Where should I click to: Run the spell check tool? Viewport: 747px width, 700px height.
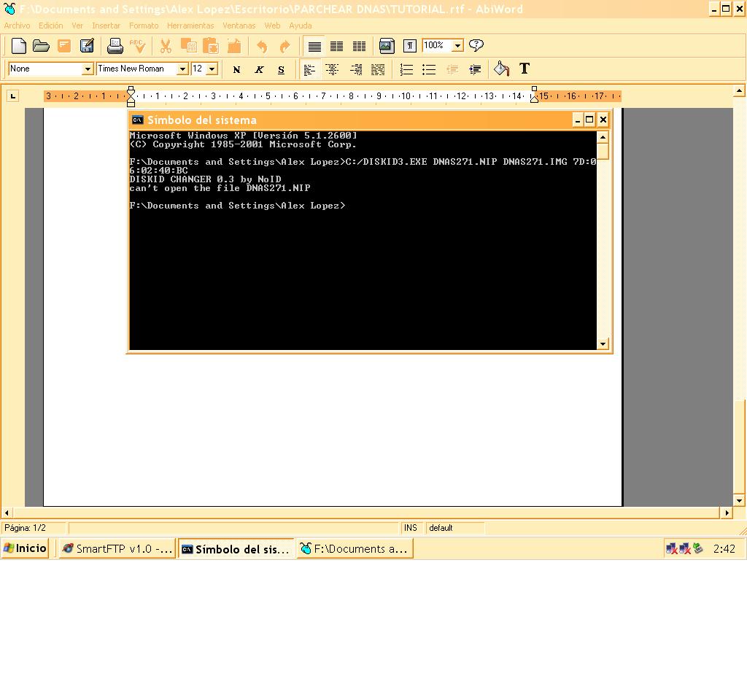[138, 46]
